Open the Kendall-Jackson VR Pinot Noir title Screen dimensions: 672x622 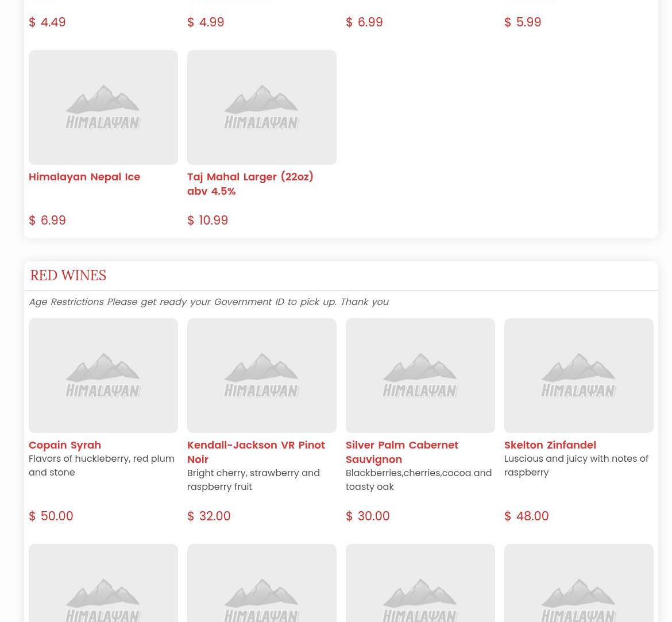click(256, 452)
